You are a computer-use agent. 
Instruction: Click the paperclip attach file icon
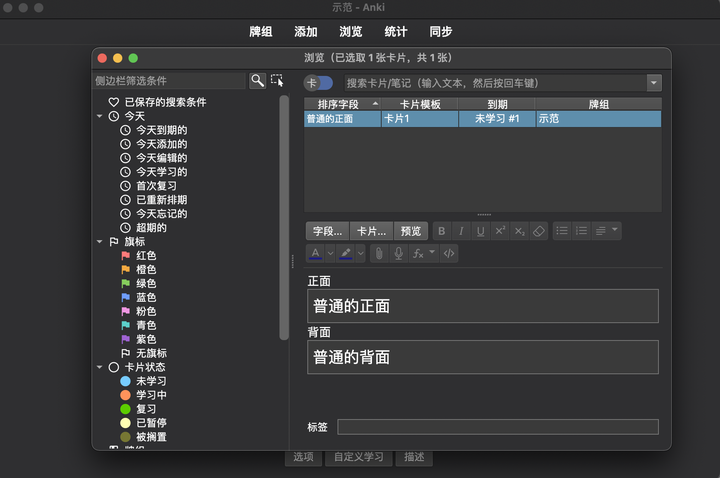379,253
